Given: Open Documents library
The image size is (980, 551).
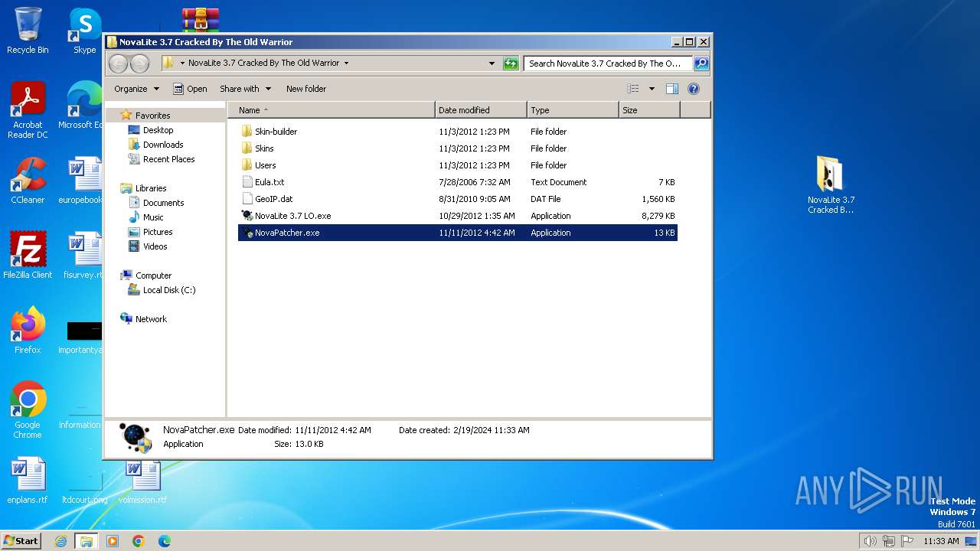Looking at the screenshot, I should tap(163, 203).
